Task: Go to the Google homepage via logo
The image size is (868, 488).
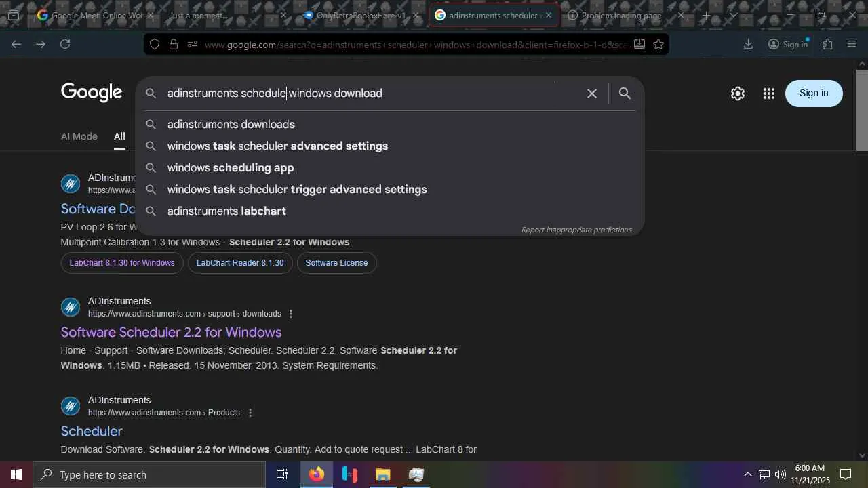Action: [x=92, y=92]
